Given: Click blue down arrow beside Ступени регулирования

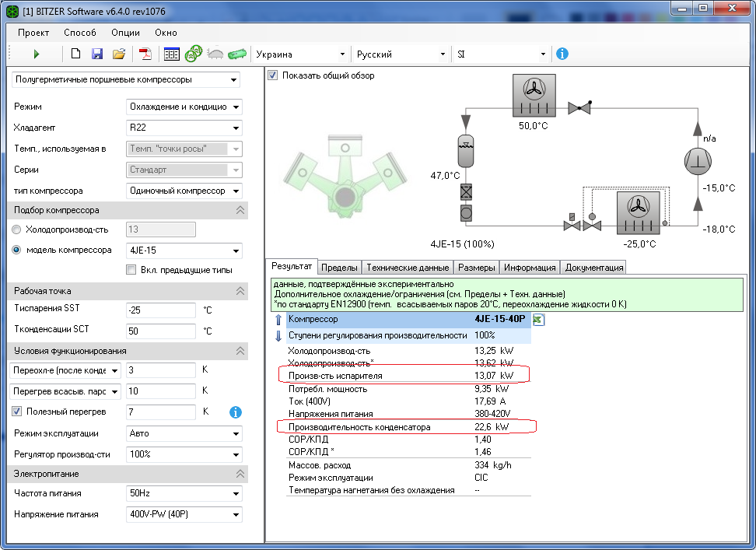Looking at the screenshot, I should click(278, 335).
